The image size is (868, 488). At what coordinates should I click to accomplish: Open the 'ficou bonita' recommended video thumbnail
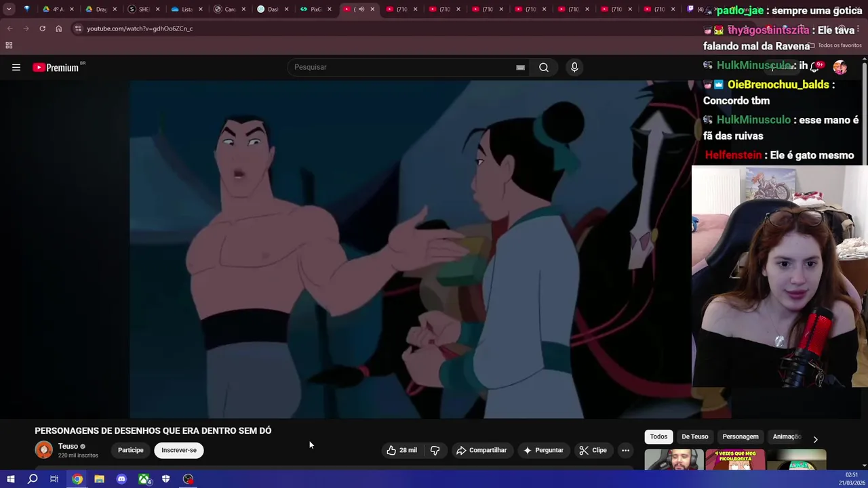(x=736, y=460)
